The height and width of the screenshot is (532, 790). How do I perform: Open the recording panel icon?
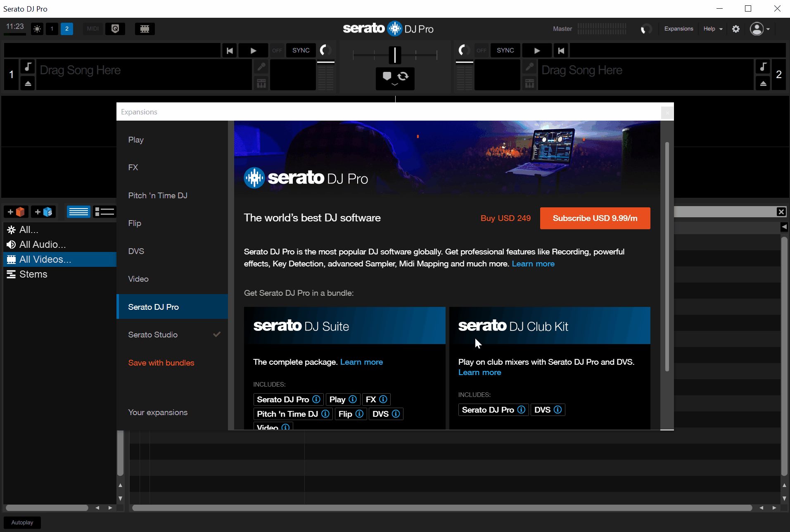[x=115, y=29]
